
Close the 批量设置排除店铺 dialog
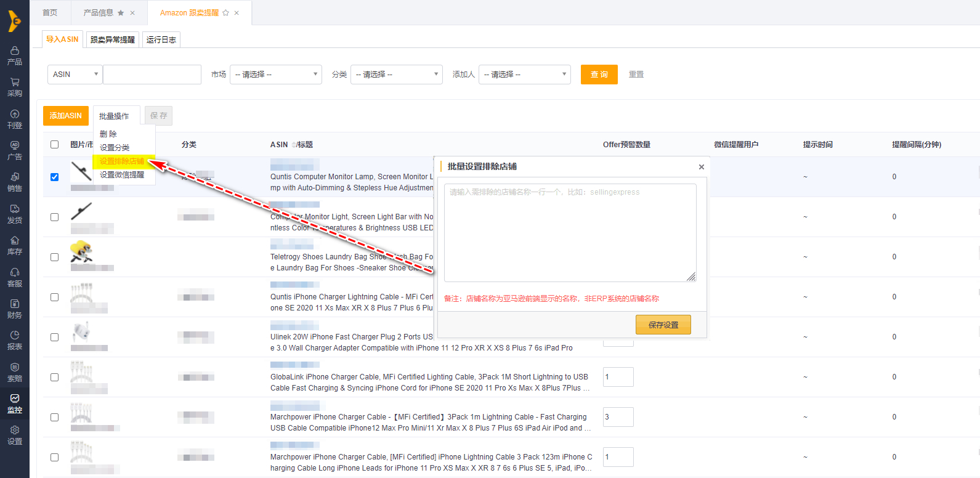(701, 167)
